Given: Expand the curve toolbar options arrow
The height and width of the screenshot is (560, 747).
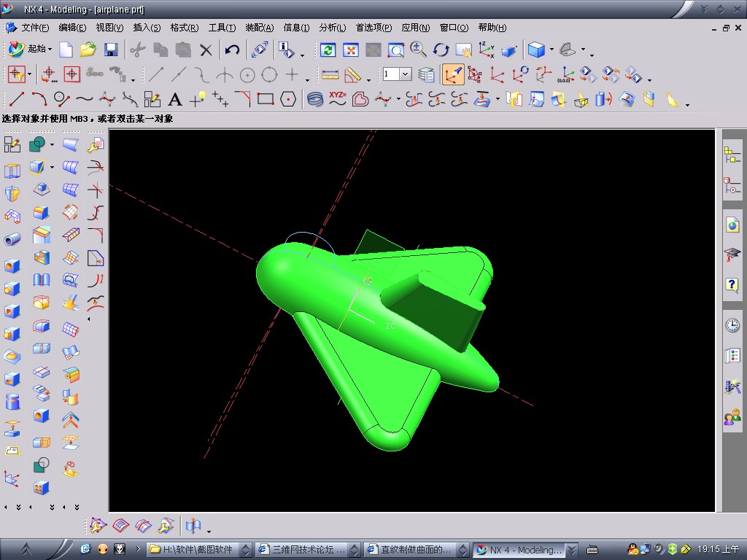Looking at the screenshot, I should tap(687, 104).
